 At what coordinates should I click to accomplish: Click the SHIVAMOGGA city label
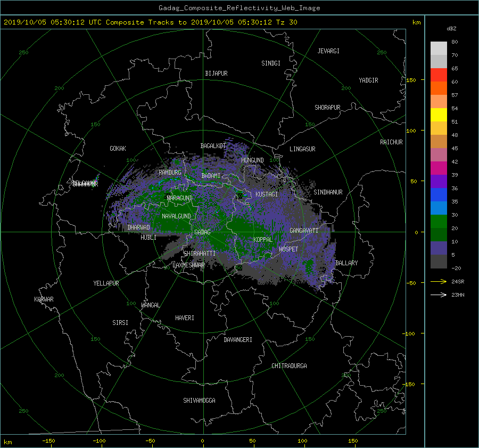(x=199, y=400)
